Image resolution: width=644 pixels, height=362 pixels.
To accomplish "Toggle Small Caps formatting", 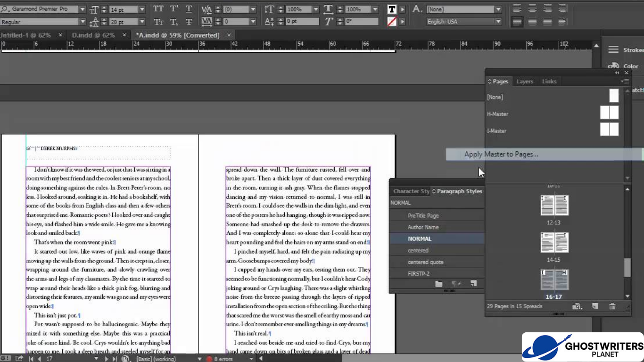I will [x=158, y=21].
